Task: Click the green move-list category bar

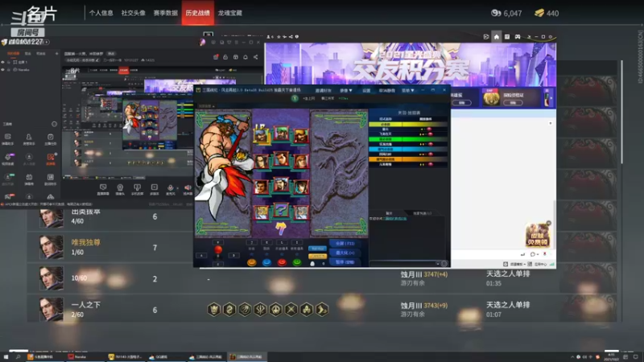Action: [408, 139]
